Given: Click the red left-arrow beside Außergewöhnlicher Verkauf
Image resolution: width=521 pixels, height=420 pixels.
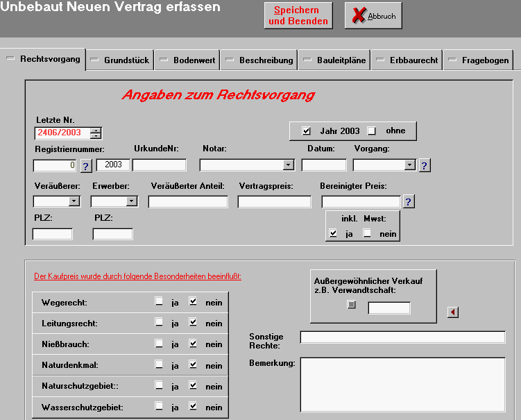Looking at the screenshot, I should pos(453,312).
